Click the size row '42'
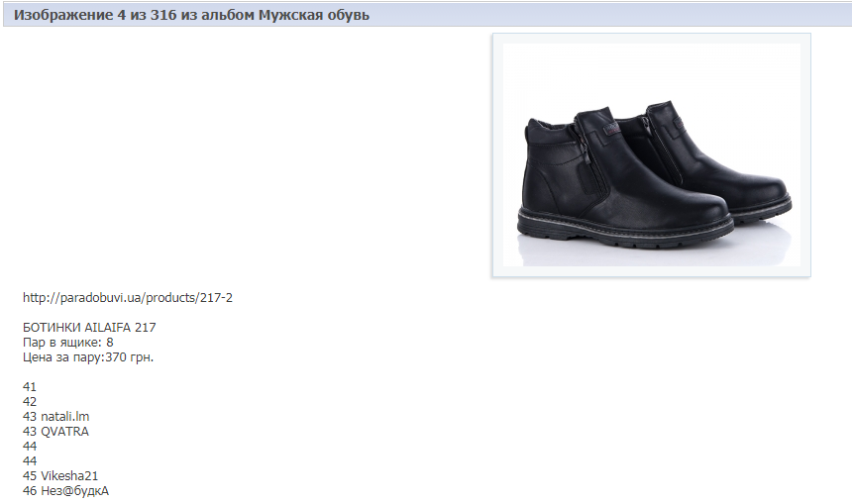The image size is (852, 504). click(30, 402)
